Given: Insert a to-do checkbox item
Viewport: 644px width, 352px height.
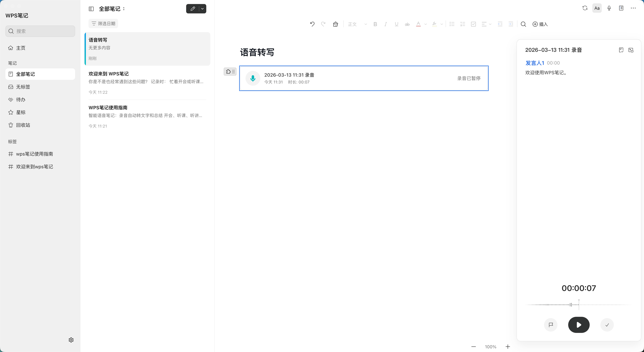Looking at the screenshot, I should click(x=473, y=24).
